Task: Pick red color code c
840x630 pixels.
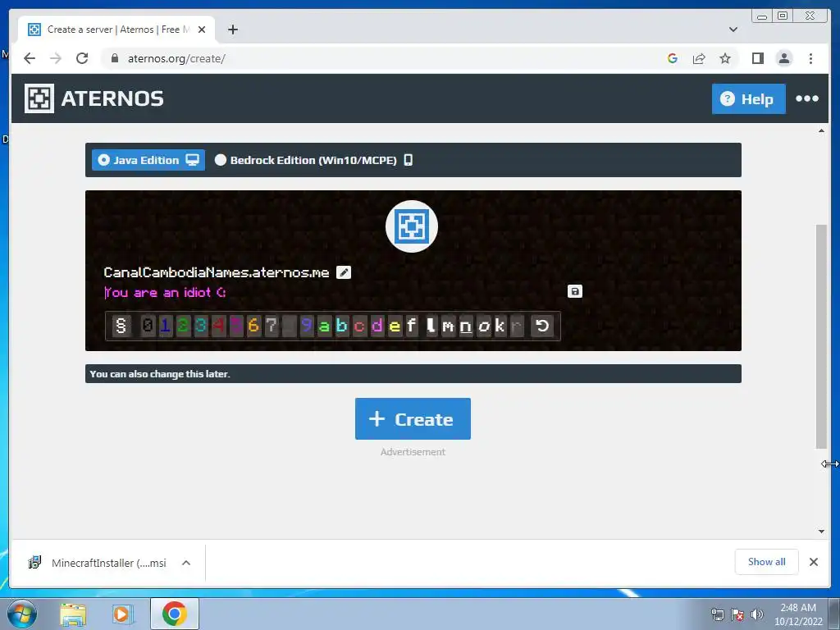Action: click(x=359, y=326)
